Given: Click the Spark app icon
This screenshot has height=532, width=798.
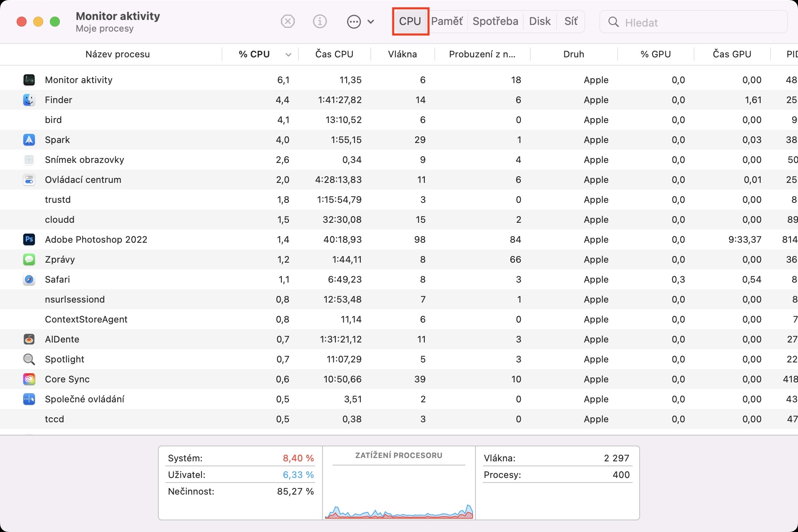Looking at the screenshot, I should (29, 140).
